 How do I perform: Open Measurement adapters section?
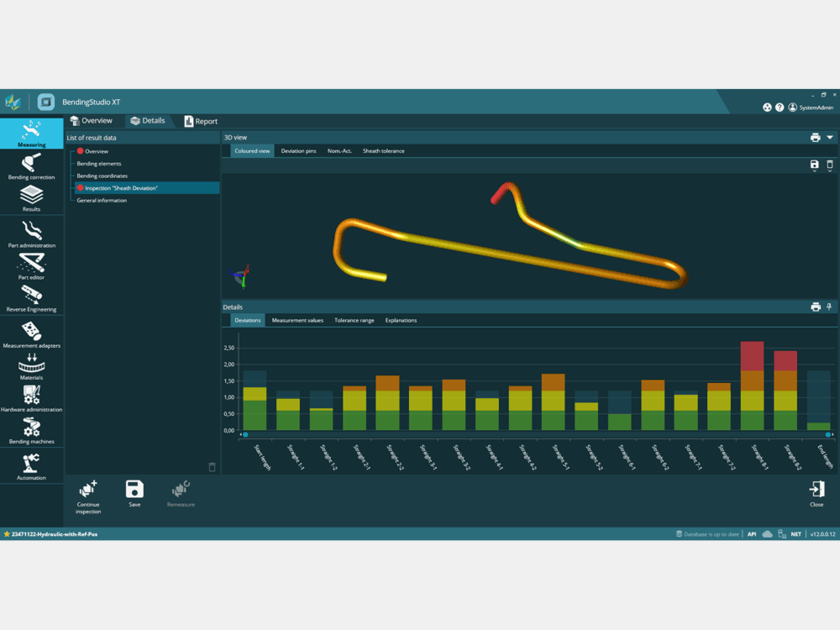click(x=31, y=333)
